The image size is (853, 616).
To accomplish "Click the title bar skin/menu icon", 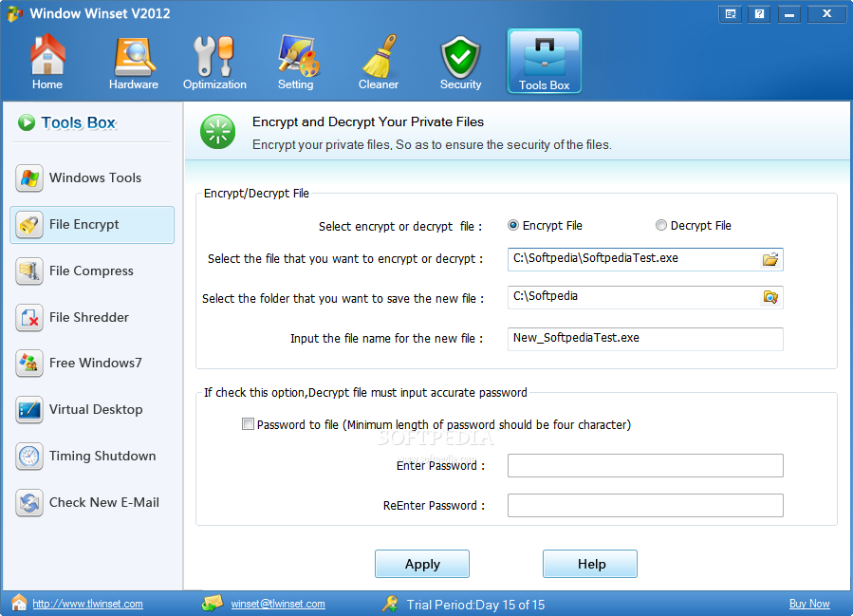I will point(731,14).
